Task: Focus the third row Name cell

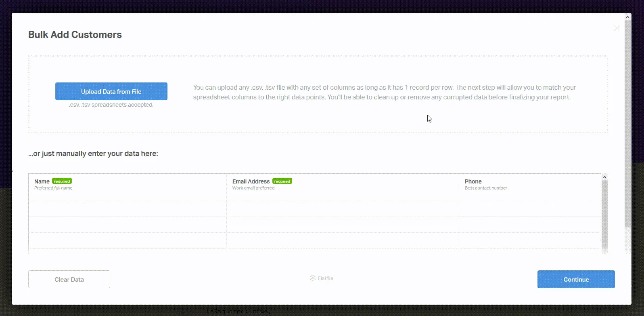Action: pyautogui.click(x=127, y=240)
